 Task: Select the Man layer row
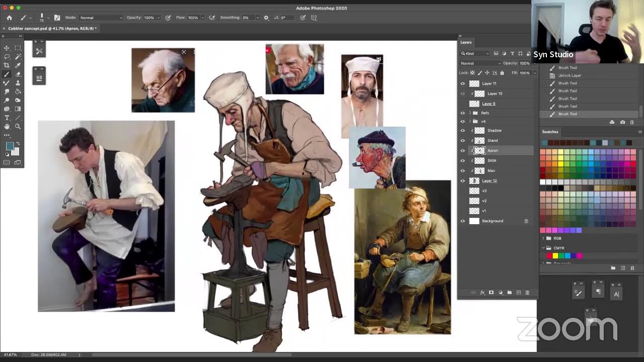coord(496,170)
